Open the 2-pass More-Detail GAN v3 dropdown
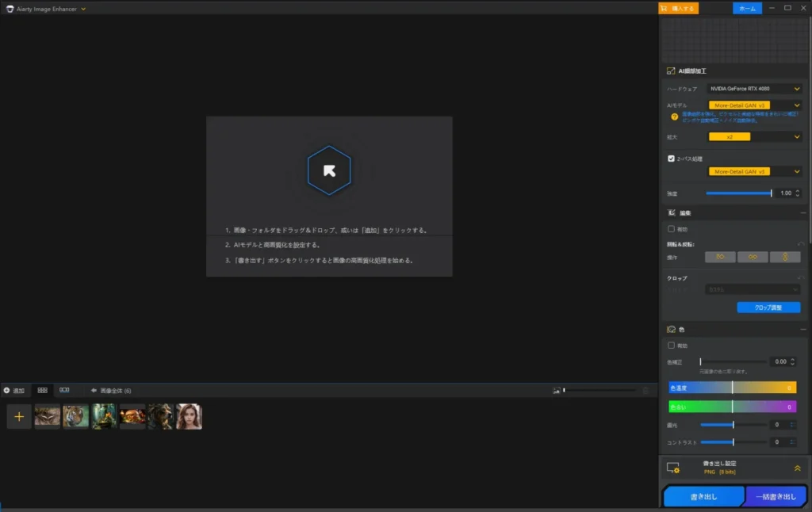Viewport: 812px width, 512px height. tap(755, 171)
